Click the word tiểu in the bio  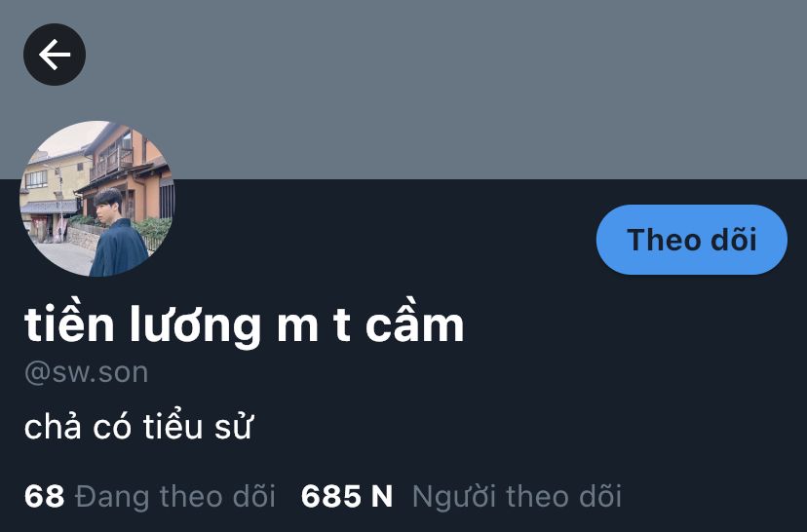point(173,427)
